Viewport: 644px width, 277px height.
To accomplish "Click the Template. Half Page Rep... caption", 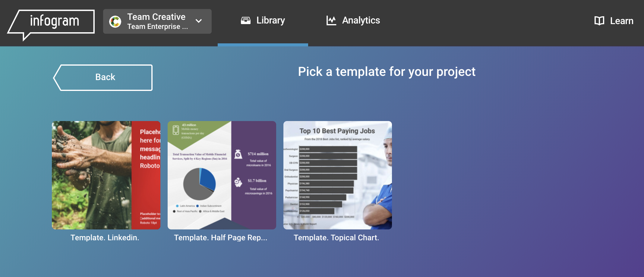I will [x=221, y=238].
